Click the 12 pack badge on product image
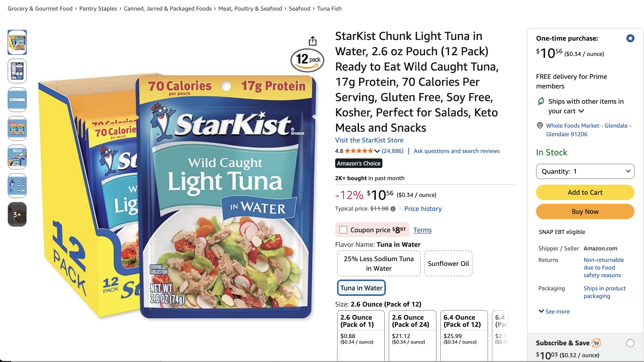 pyautogui.click(x=307, y=60)
